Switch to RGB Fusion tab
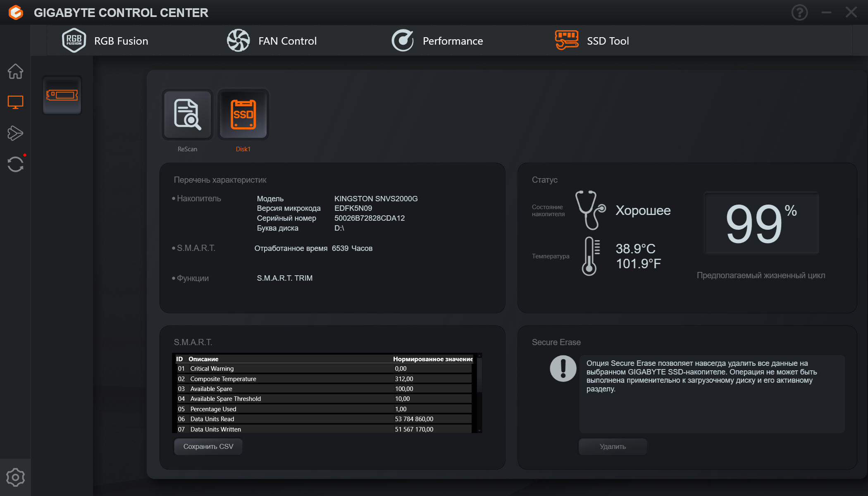This screenshot has width=868, height=496. 105,41
